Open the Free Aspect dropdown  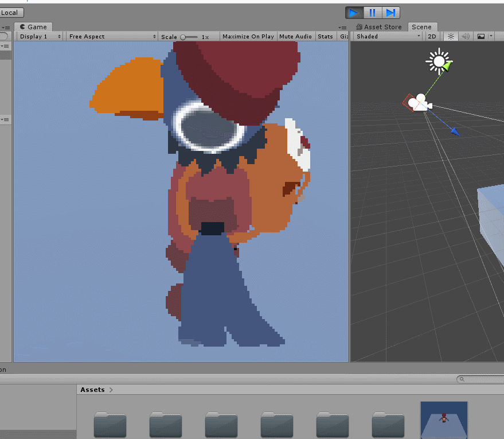pos(112,36)
